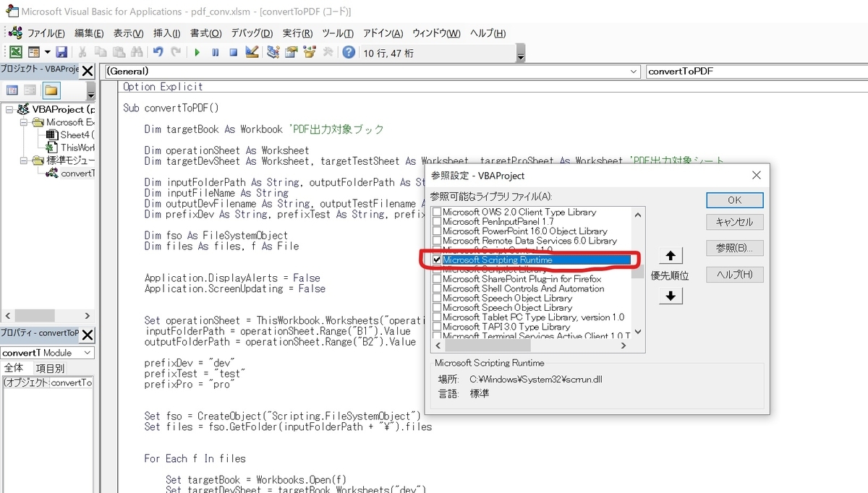Close the Properties pane
The width and height of the screenshot is (868, 493).
(87, 335)
